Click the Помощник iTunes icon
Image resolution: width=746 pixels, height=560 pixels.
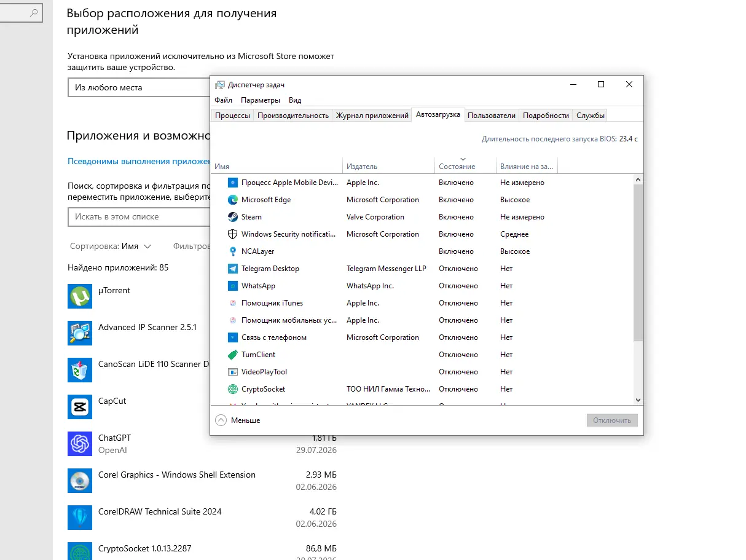point(232,303)
